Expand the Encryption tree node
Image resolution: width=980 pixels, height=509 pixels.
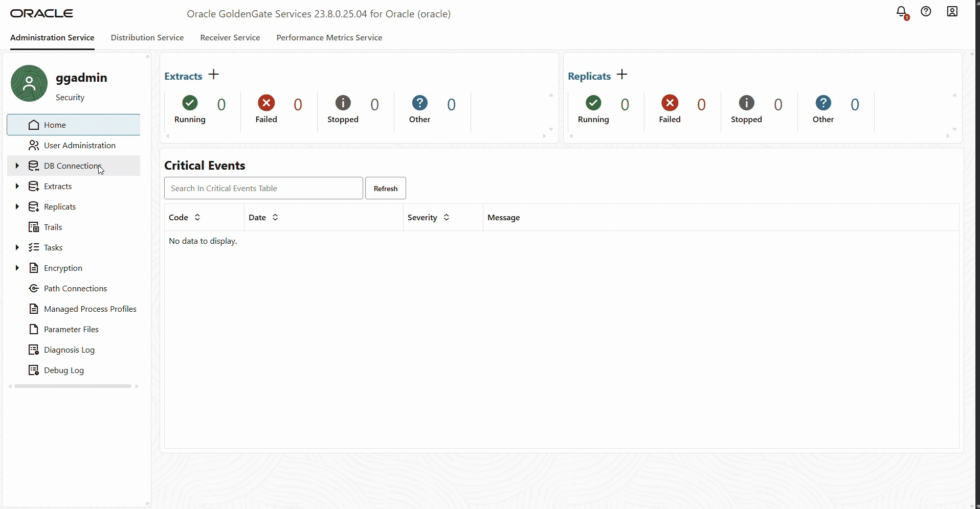17,268
